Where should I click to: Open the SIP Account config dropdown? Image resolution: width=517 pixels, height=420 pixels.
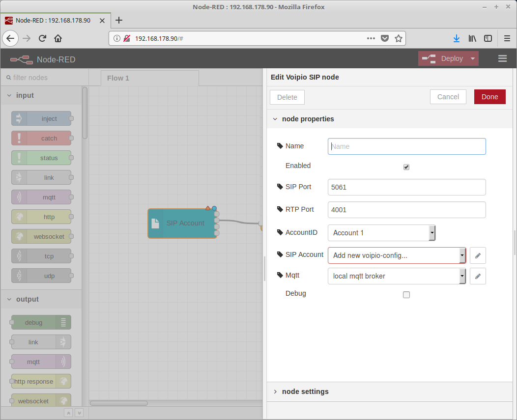click(x=396, y=255)
